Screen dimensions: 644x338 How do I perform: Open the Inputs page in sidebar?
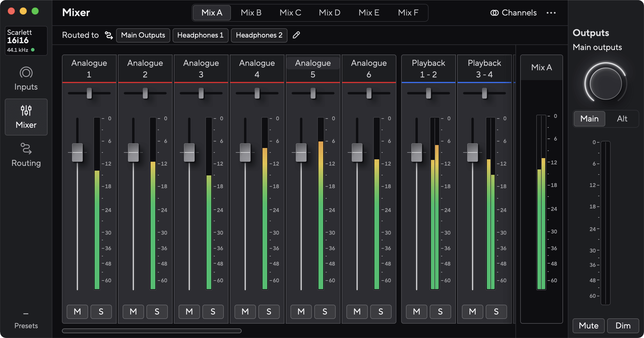[26, 79]
